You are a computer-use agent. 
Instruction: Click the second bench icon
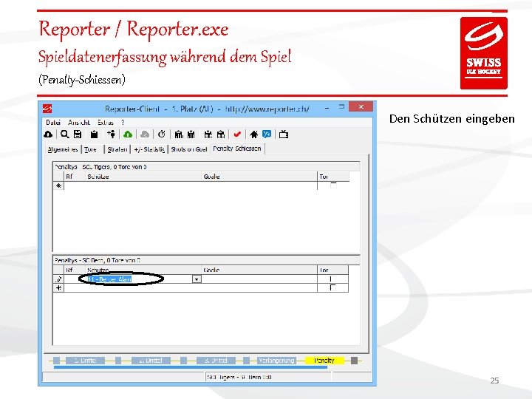(x=221, y=134)
